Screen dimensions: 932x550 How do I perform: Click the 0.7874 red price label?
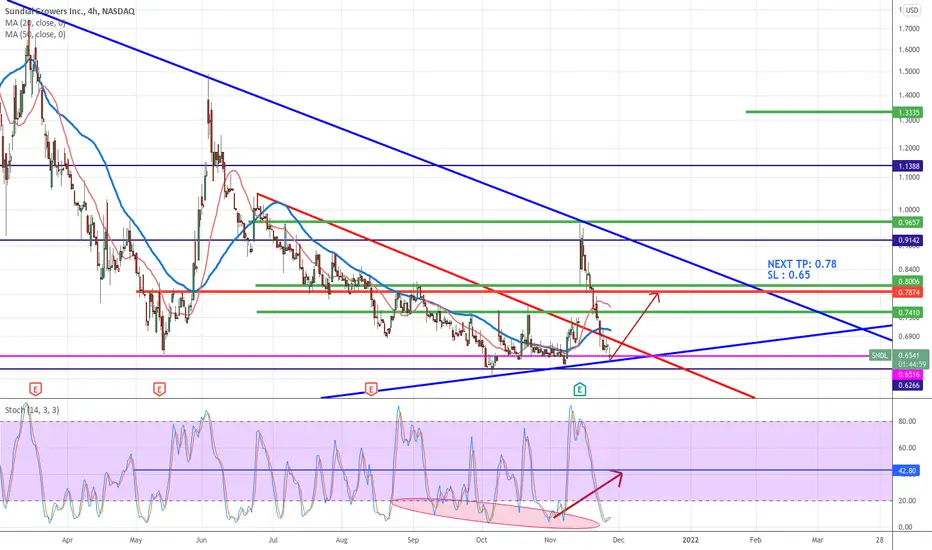(x=908, y=293)
